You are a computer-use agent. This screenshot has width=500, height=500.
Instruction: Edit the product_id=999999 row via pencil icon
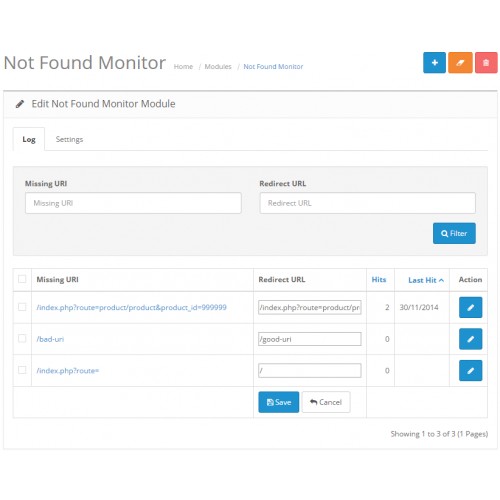pos(470,307)
